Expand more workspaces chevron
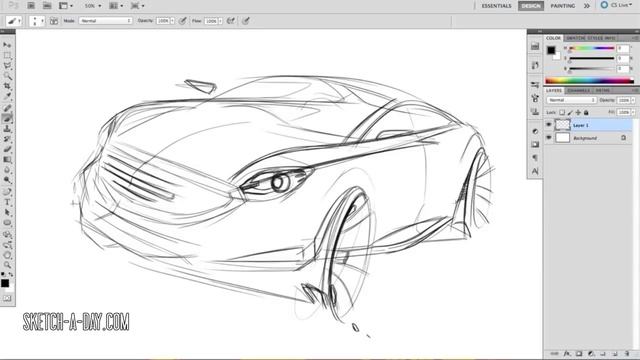 point(587,6)
